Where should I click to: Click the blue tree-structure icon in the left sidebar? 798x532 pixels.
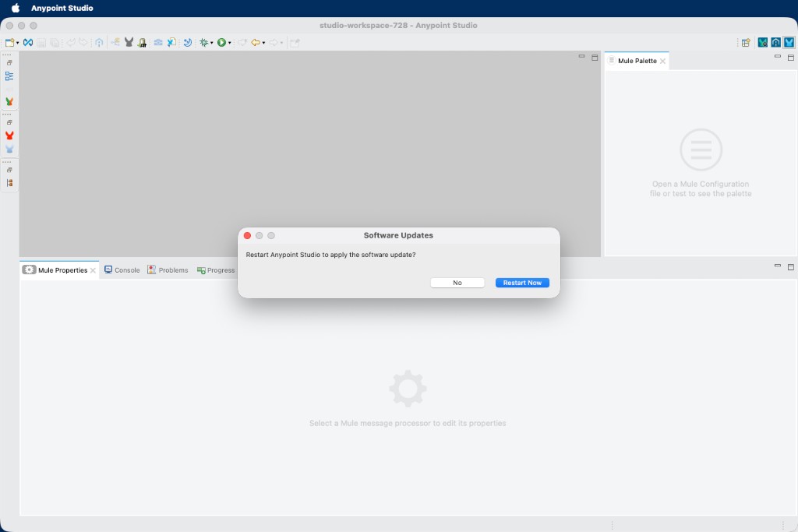click(9, 76)
